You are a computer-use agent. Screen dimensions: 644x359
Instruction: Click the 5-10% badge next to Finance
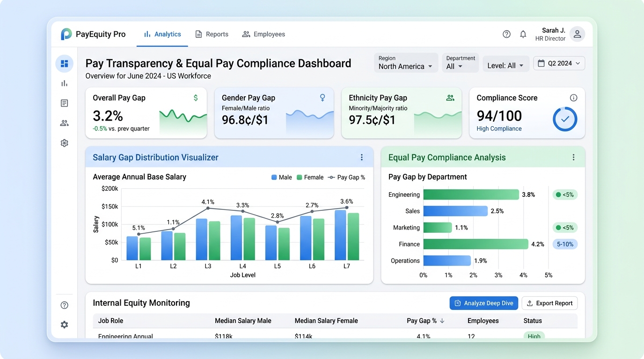565,244
